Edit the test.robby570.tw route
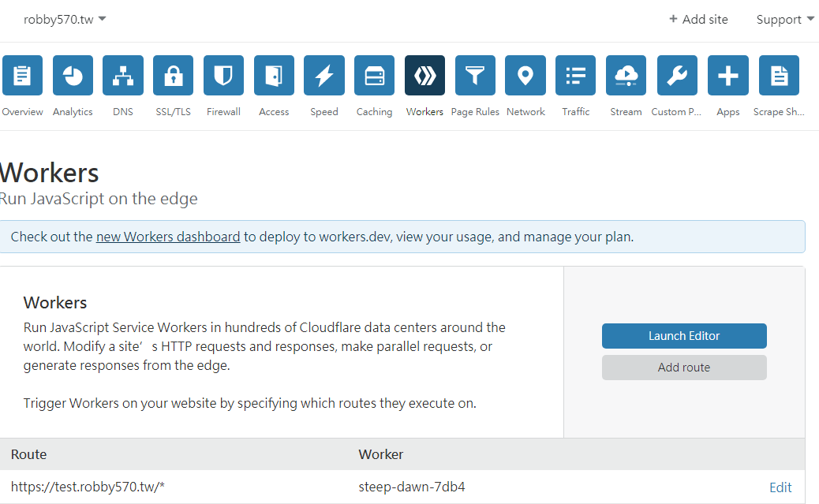Viewport: 819px width, 504px height. (x=780, y=487)
